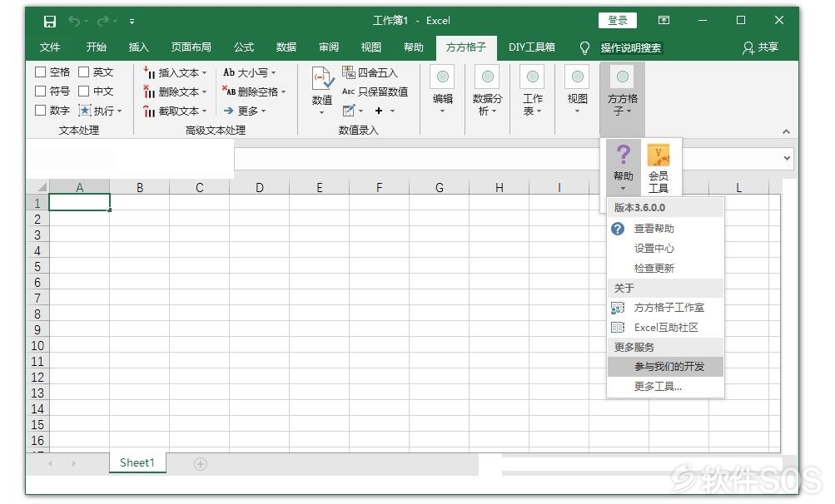Screen dimensions: 835x504
Task: Click the previous sheet navigation arrow
Action: (x=50, y=463)
